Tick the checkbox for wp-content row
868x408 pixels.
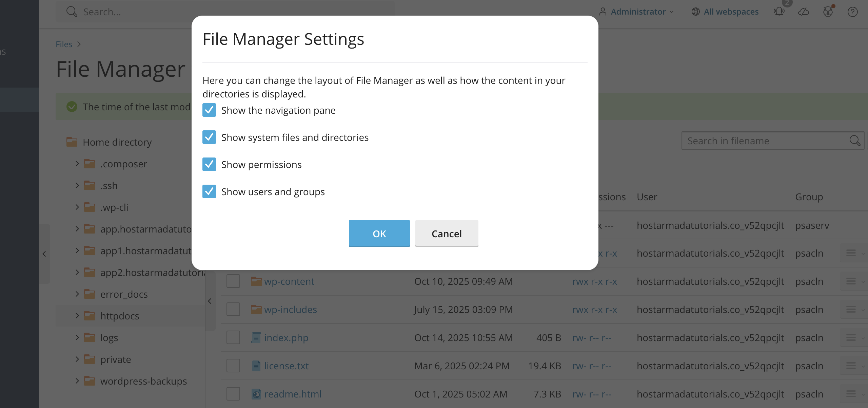tap(233, 281)
